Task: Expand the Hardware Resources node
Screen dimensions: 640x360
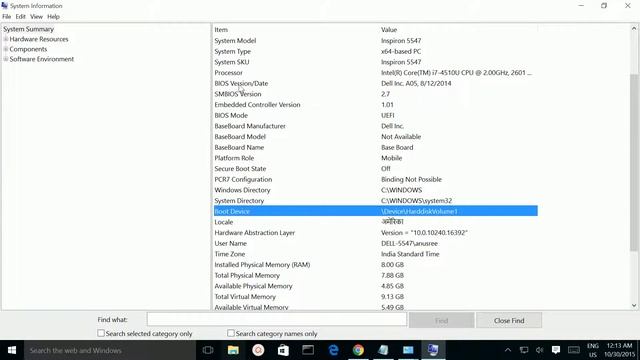Action: pyautogui.click(x=6, y=39)
